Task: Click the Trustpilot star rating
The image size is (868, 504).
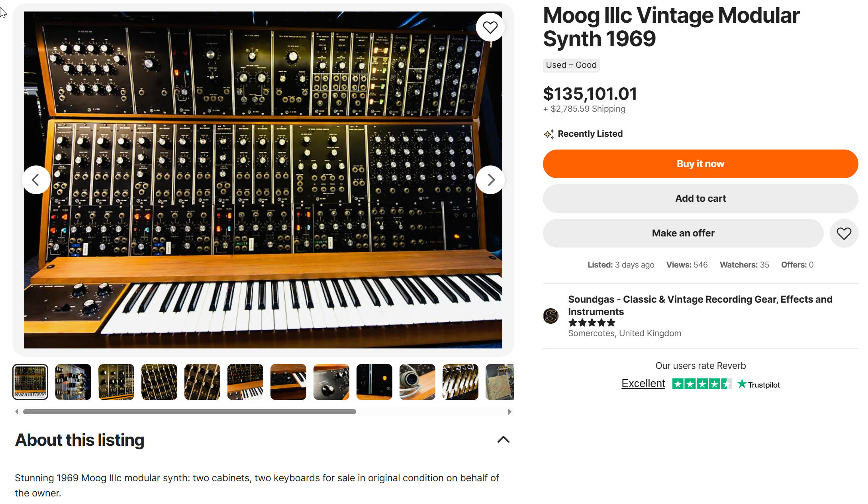Action: (701, 384)
